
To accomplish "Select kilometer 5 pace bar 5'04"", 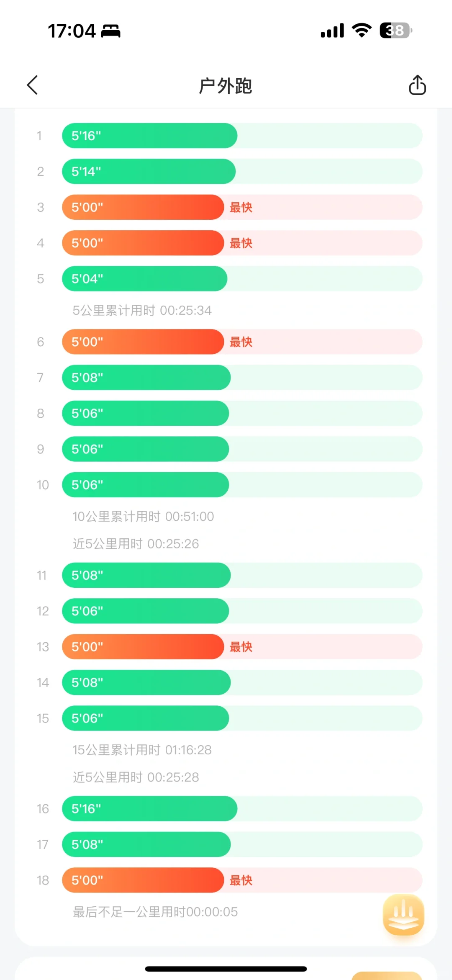I will coord(144,279).
